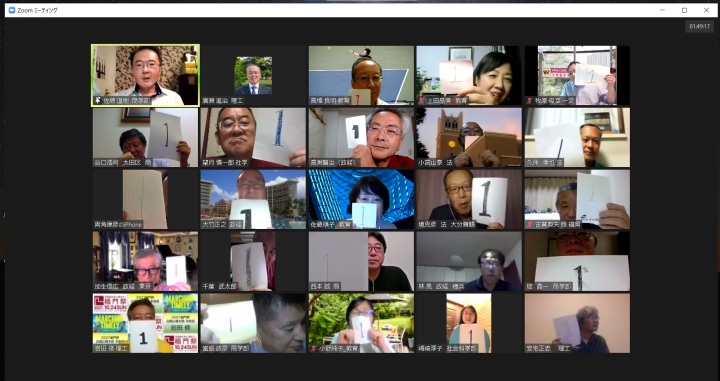Viewport: 720px width, 381px height.
Task: Maximize the Zoom meeting window
Action: click(x=684, y=10)
